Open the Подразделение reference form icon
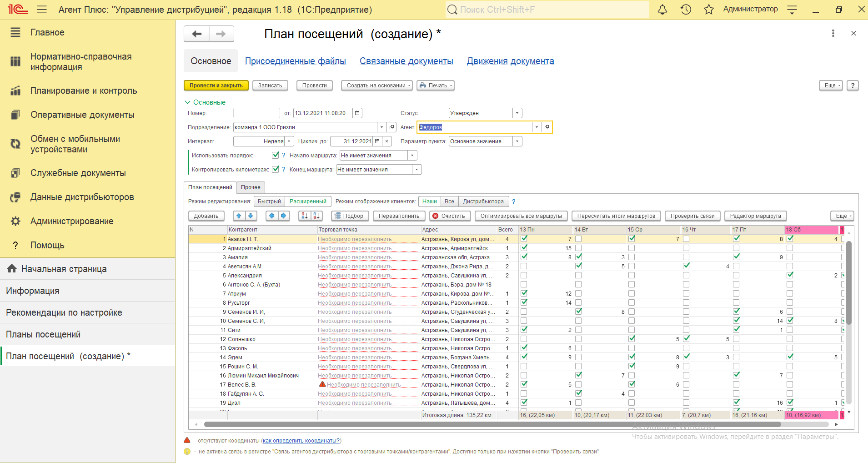Screen dimensions: 868x463 coord(392,127)
